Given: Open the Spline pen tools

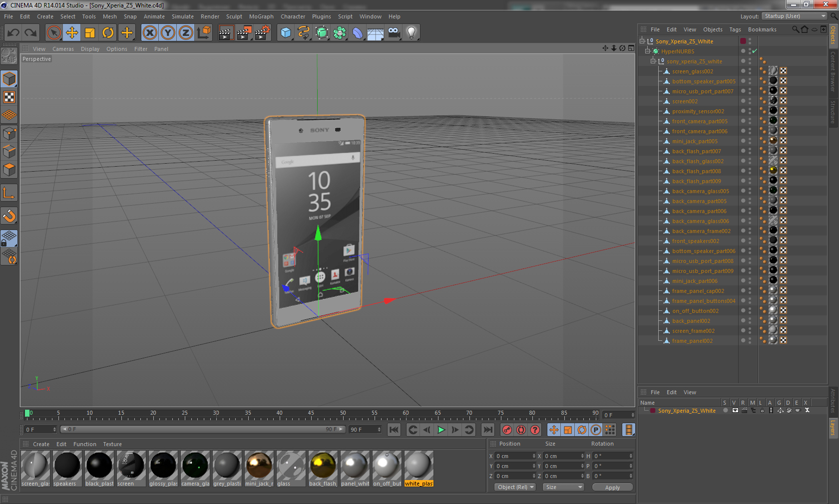Looking at the screenshot, I should 304,33.
